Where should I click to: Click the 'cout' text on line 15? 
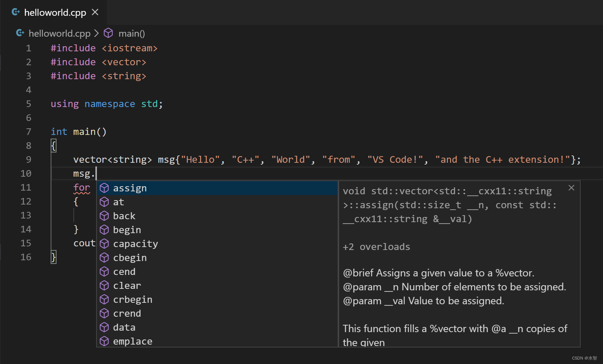click(84, 243)
